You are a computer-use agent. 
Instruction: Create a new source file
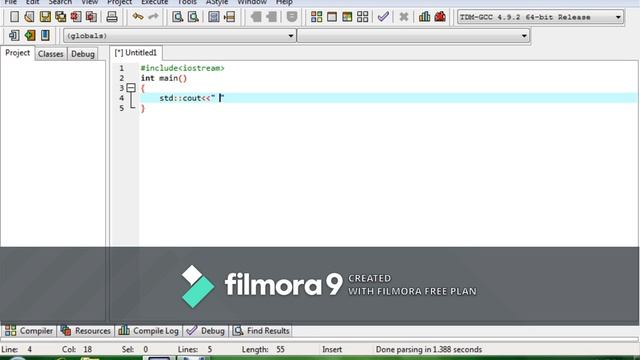pos(14,17)
